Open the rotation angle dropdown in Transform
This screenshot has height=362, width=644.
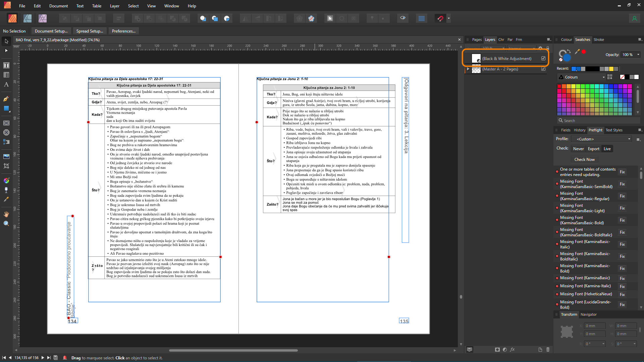pyautogui.click(x=603, y=344)
